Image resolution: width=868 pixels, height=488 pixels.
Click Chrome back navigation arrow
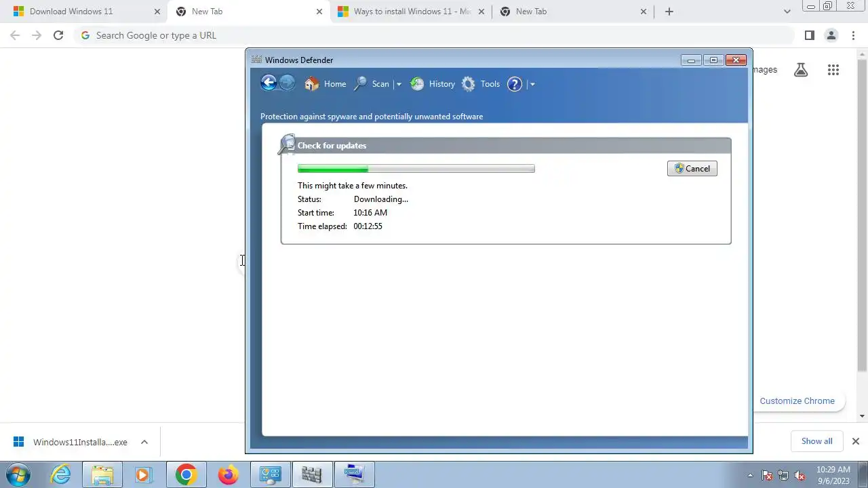[x=15, y=35]
